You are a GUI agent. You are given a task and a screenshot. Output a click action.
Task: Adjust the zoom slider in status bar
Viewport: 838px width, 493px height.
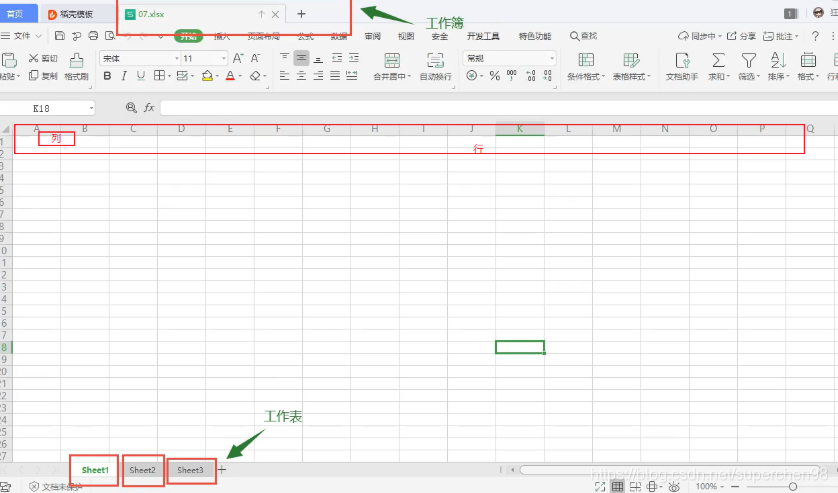click(793, 487)
